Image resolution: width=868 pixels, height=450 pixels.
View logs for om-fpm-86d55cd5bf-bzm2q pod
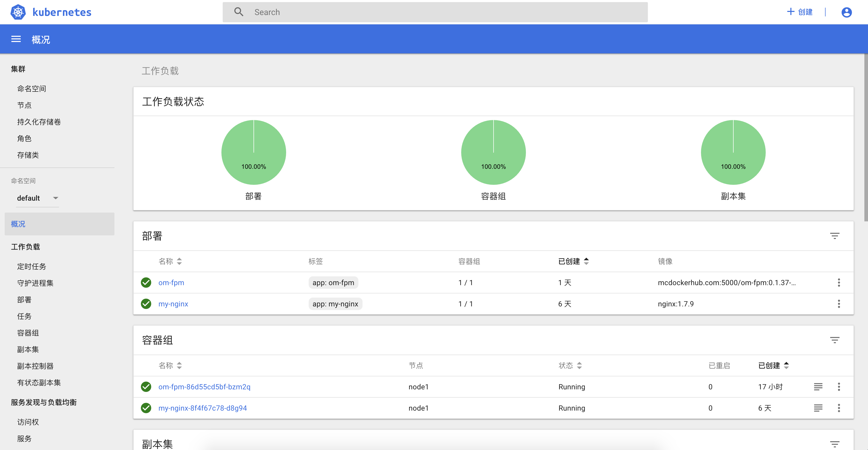pyautogui.click(x=818, y=386)
